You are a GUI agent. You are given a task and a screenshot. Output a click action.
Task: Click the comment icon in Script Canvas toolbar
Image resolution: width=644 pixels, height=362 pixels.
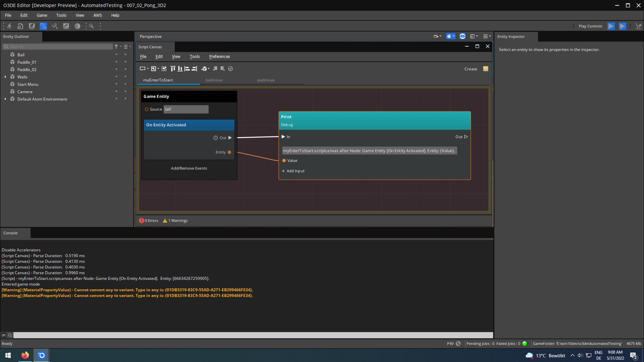(x=142, y=69)
